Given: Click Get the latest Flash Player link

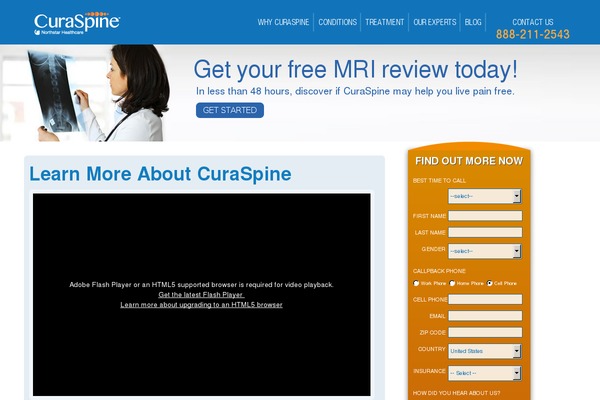Looking at the screenshot, I should tap(201, 295).
